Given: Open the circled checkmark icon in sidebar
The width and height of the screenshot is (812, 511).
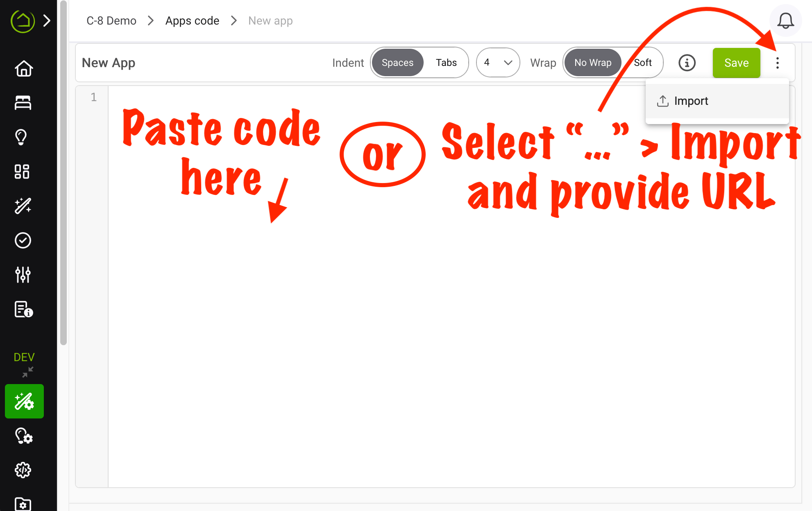Looking at the screenshot, I should tap(23, 240).
